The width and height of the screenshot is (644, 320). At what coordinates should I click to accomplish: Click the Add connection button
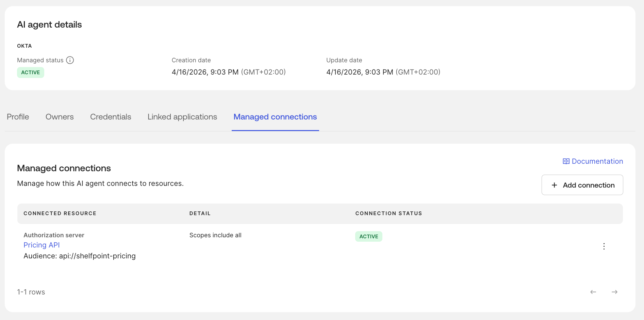pos(582,185)
